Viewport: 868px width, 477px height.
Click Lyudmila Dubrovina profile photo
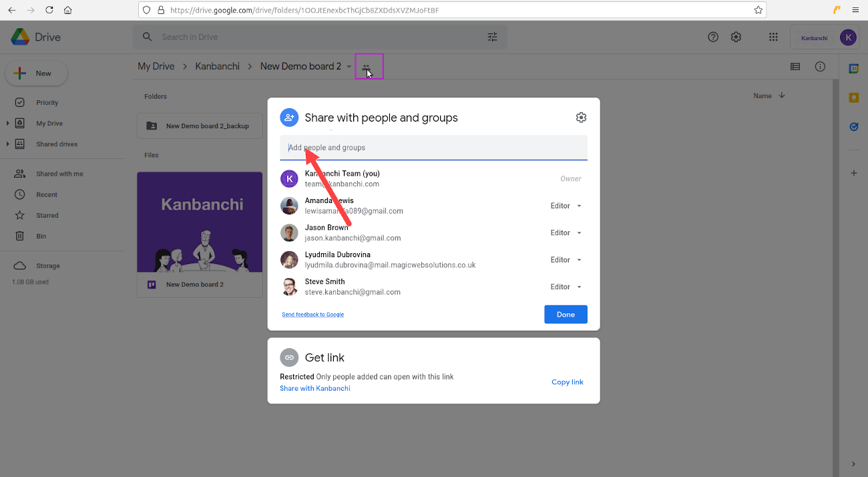coord(289,260)
